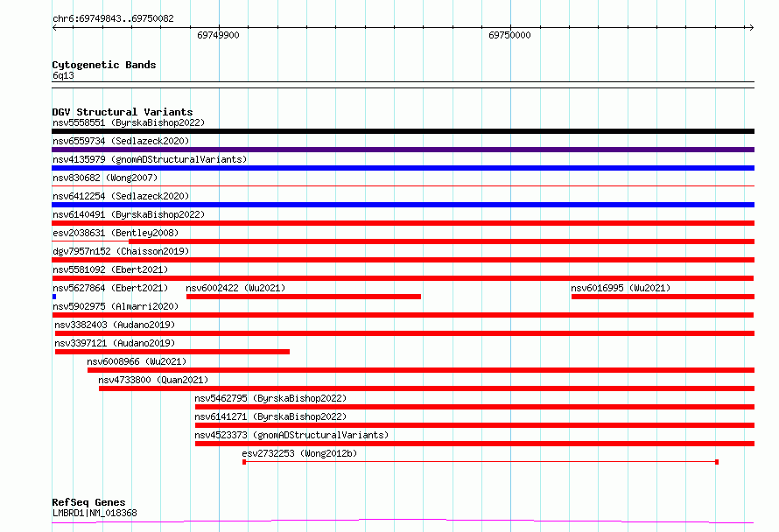Click the red nsv6016995 variant bar
Screen dimensions: 779x532
pos(663,297)
